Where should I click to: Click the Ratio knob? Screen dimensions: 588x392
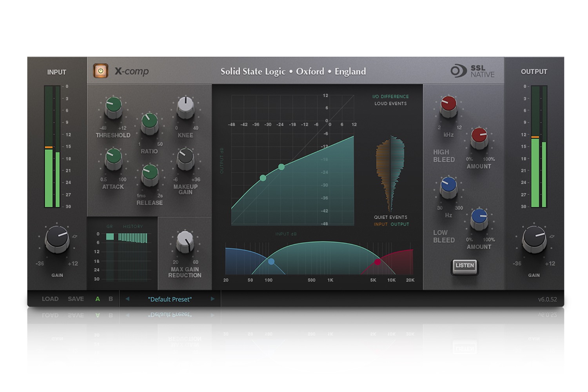coord(149,123)
